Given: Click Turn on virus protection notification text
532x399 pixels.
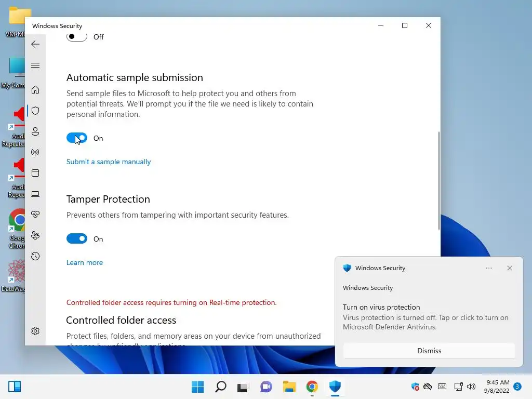Looking at the screenshot, I should (381, 307).
